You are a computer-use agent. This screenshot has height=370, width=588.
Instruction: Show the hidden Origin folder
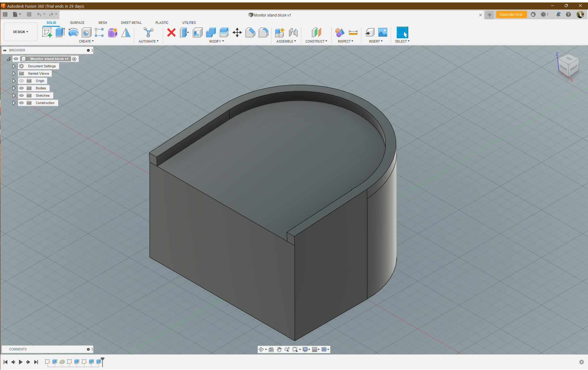[21, 81]
